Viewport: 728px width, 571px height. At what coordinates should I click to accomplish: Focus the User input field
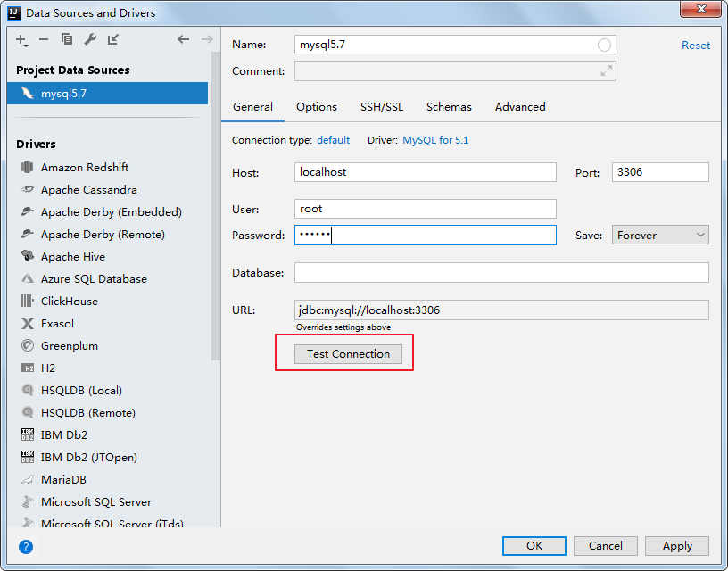point(426,209)
